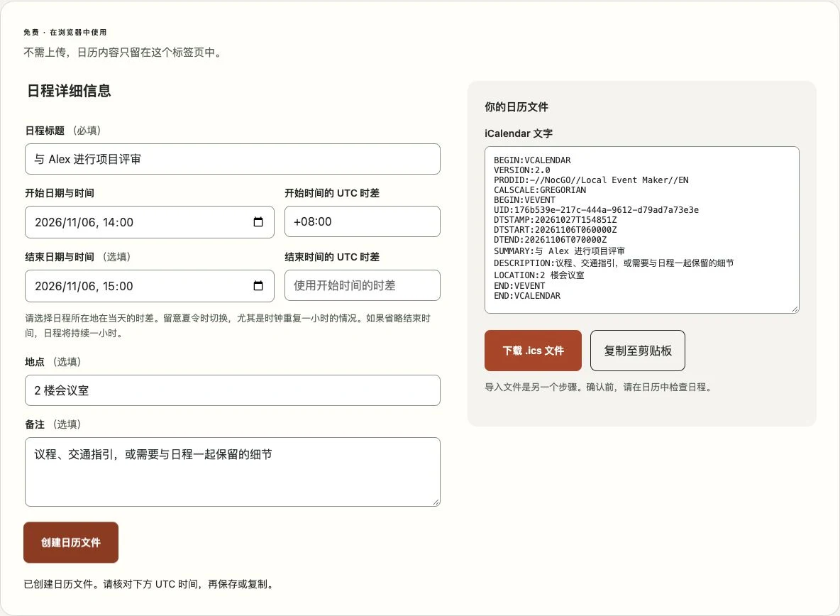Click the 结束日期与时间 (选填) label
840x616 pixels.
77,257
